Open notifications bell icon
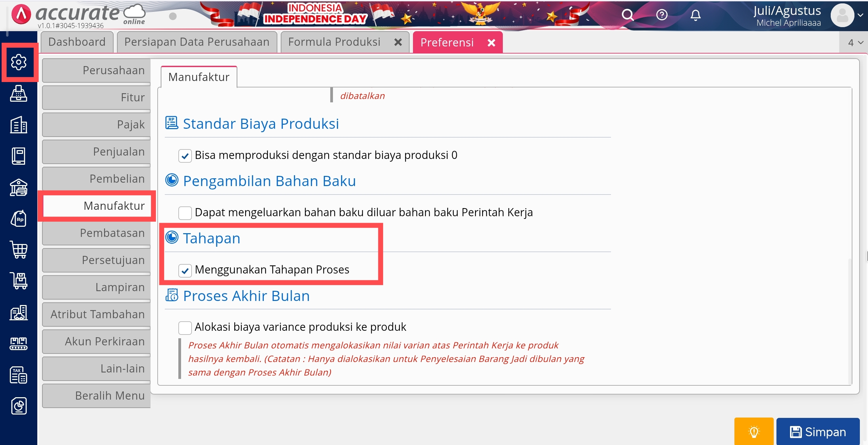This screenshot has height=445, width=868. pos(695,15)
